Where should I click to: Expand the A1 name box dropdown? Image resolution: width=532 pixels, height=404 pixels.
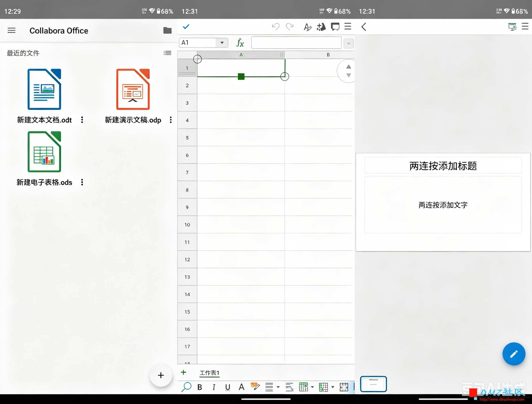222,43
